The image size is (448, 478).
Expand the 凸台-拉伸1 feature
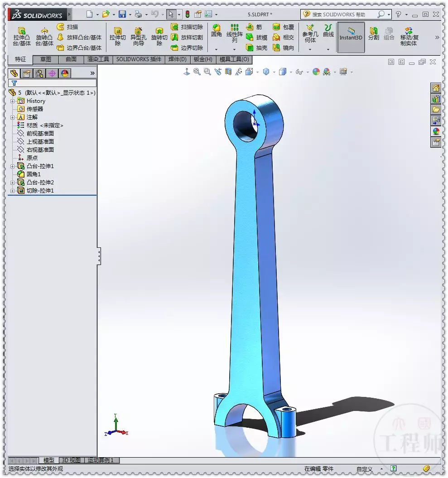click(x=13, y=166)
